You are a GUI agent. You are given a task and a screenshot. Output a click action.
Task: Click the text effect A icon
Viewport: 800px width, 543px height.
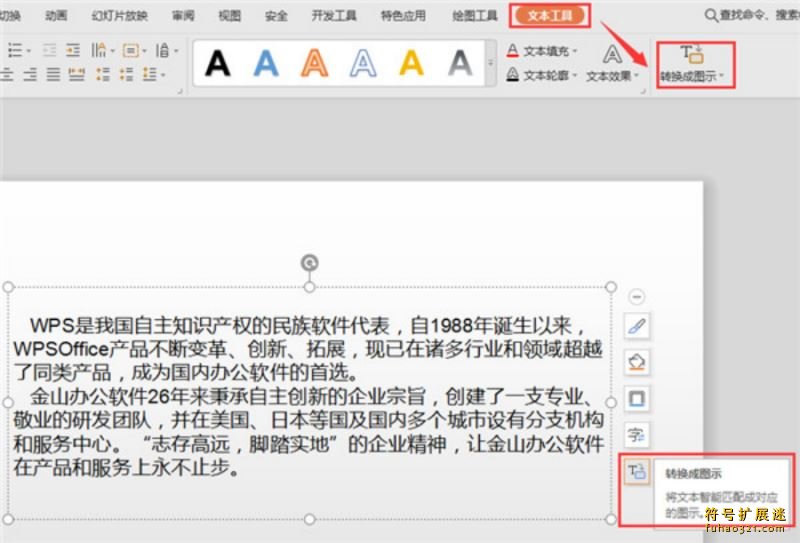(612, 54)
